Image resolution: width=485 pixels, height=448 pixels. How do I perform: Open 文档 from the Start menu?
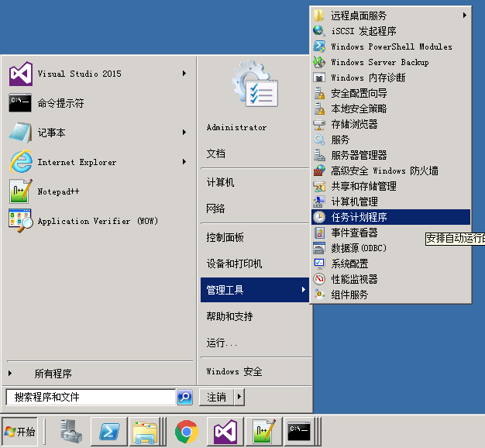[216, 153]
